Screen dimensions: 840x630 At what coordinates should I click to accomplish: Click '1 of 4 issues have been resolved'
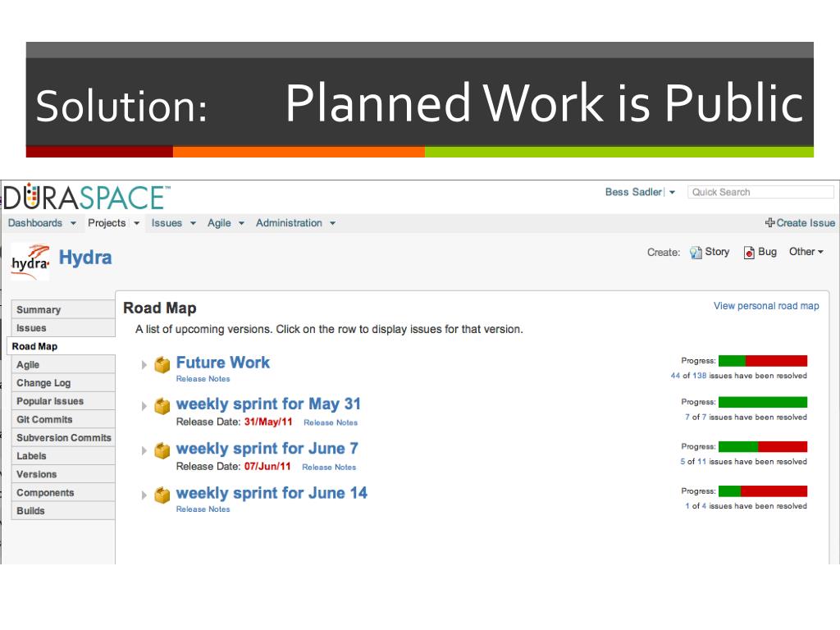coord(746,505)
